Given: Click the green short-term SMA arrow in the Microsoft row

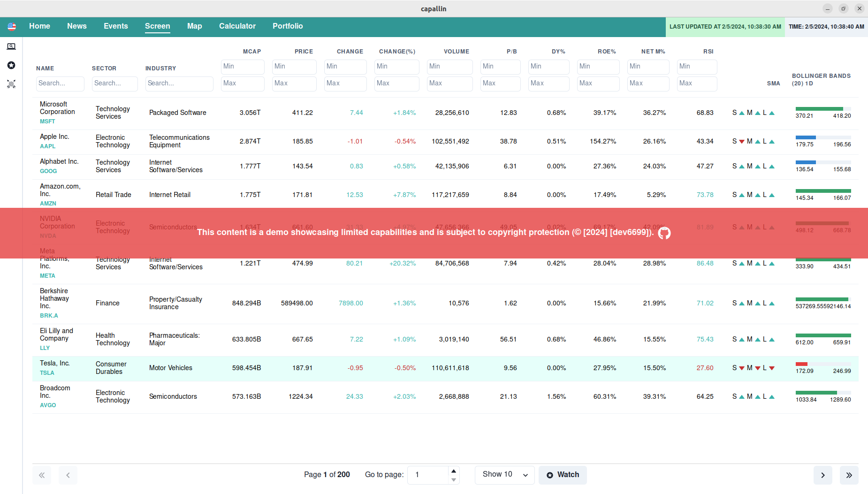Looking at the screenshot, I should (x=742, y=113).
